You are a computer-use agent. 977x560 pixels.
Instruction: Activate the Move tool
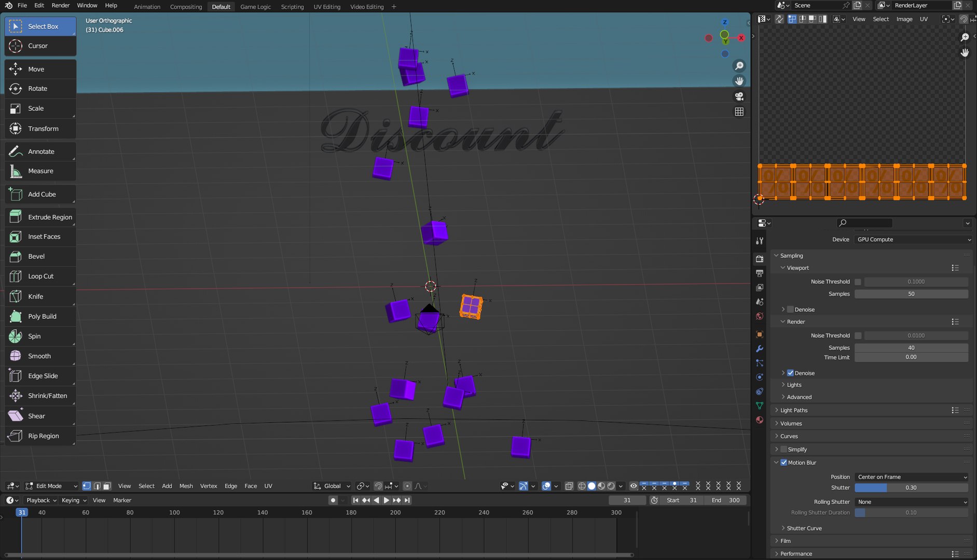click(40, 69)
